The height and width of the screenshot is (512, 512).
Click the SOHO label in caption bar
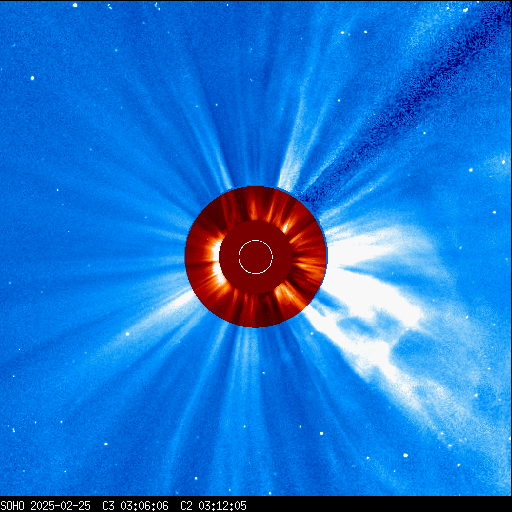point(13,506)
